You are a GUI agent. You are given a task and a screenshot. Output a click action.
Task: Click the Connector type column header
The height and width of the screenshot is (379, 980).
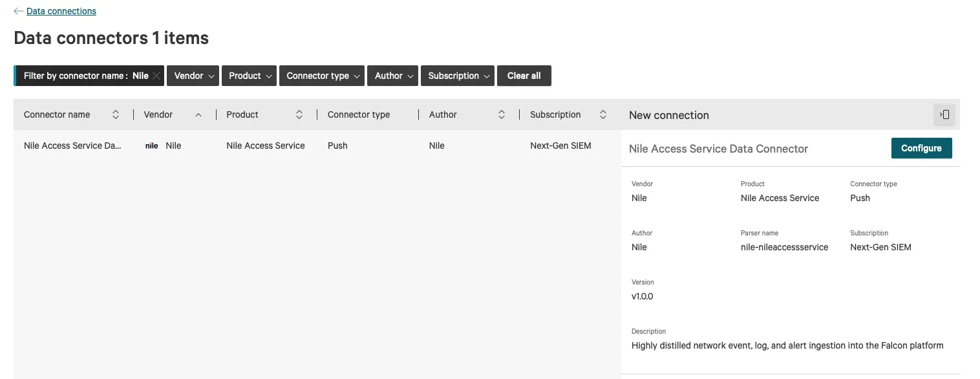tap(359, 114)
